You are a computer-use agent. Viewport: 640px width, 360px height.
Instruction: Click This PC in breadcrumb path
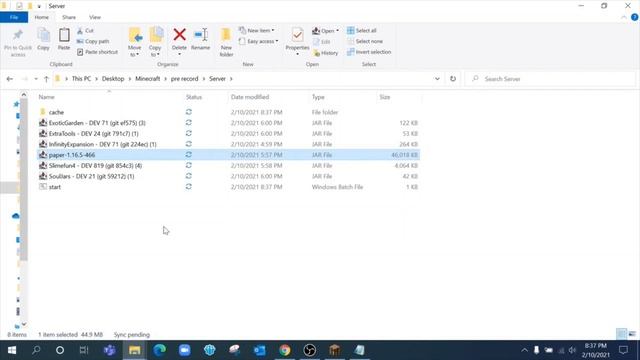(81, 79)
